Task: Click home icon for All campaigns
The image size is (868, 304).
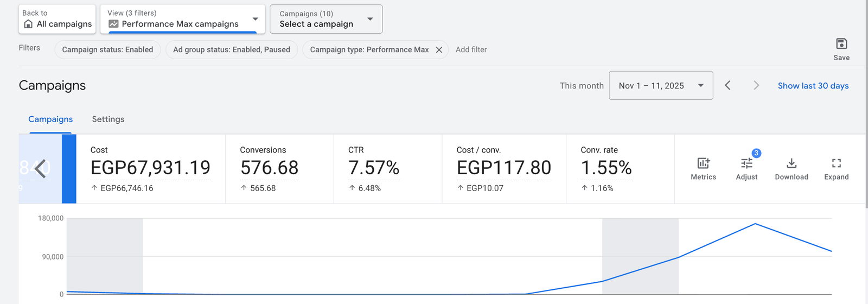Action: [x=28, y=24]
